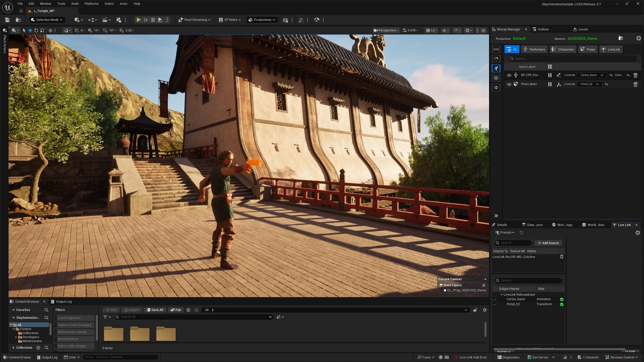Uncheck the Pistol_02 subject checkbox

(x=495, y=304)
